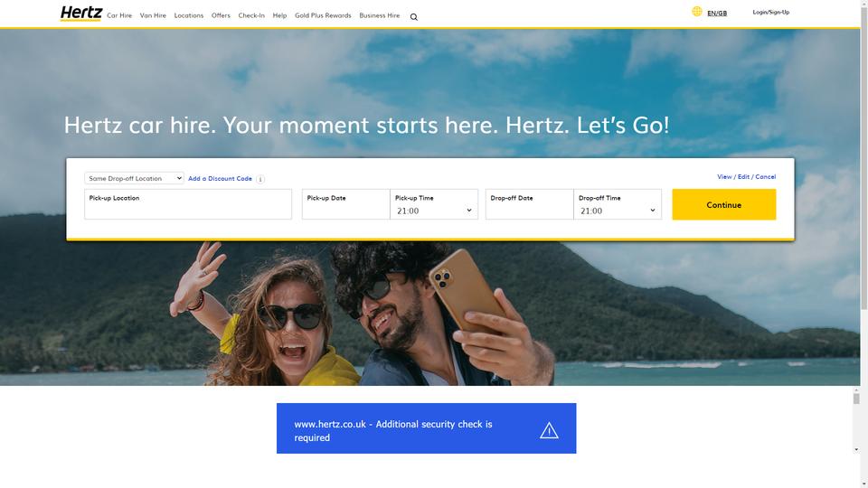This screenshot has width=868, height=488.
Task: Open the search magnifier icon
Action: pos(413,16)
